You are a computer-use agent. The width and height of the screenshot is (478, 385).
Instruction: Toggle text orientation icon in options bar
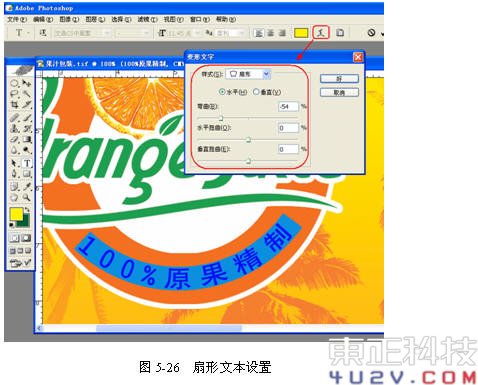point(43,33)
